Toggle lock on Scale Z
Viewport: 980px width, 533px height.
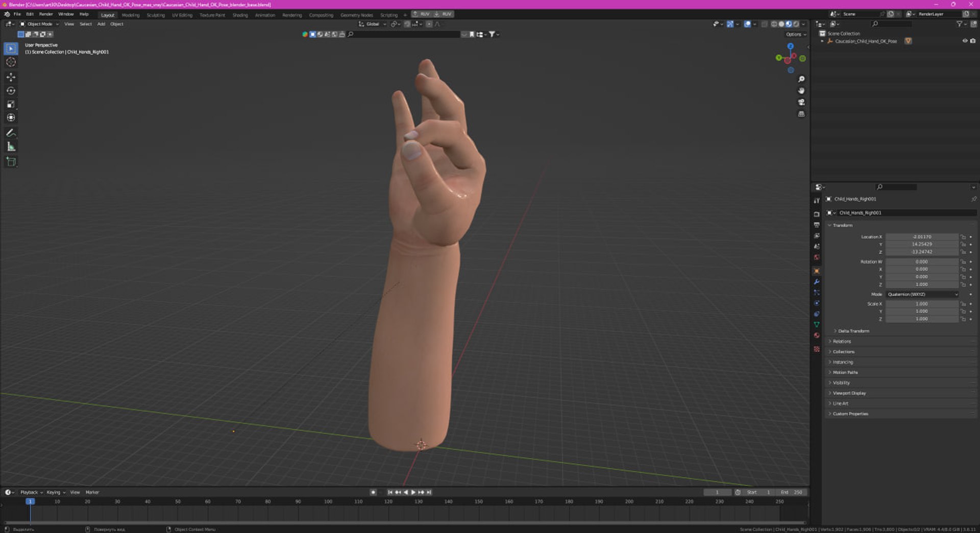pos(963,319)
